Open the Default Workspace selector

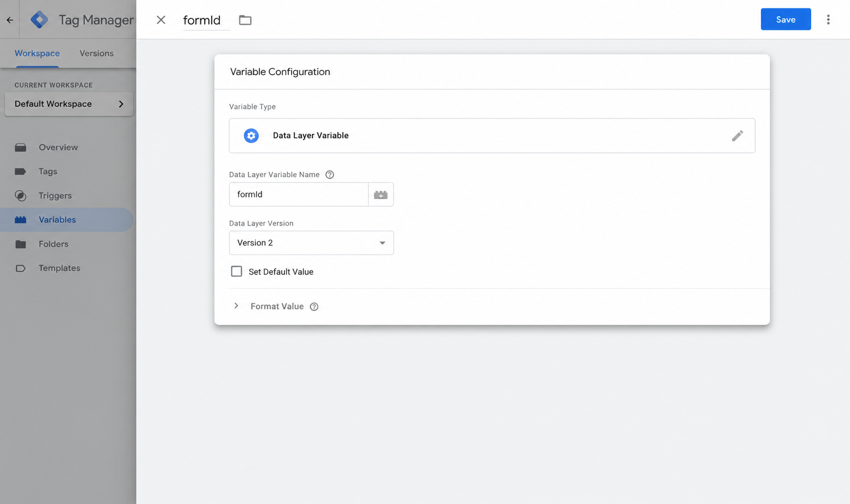click(69, 104)
